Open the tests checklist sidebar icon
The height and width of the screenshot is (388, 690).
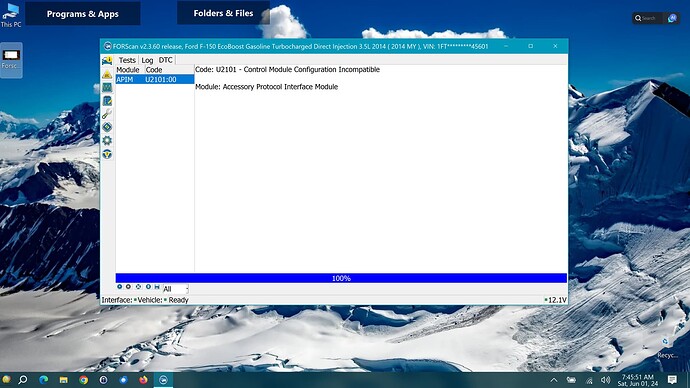(107, 101)
